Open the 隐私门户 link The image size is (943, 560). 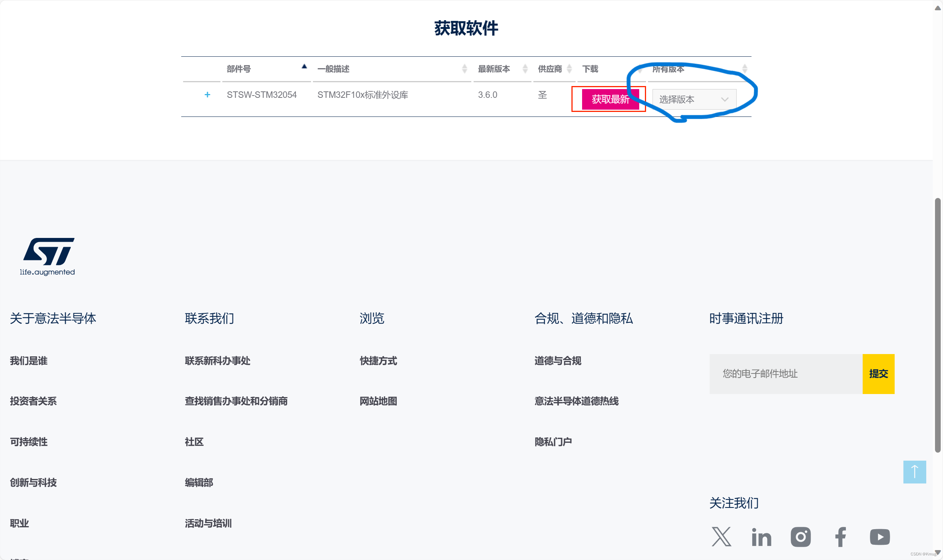click(x=553, y=442)
